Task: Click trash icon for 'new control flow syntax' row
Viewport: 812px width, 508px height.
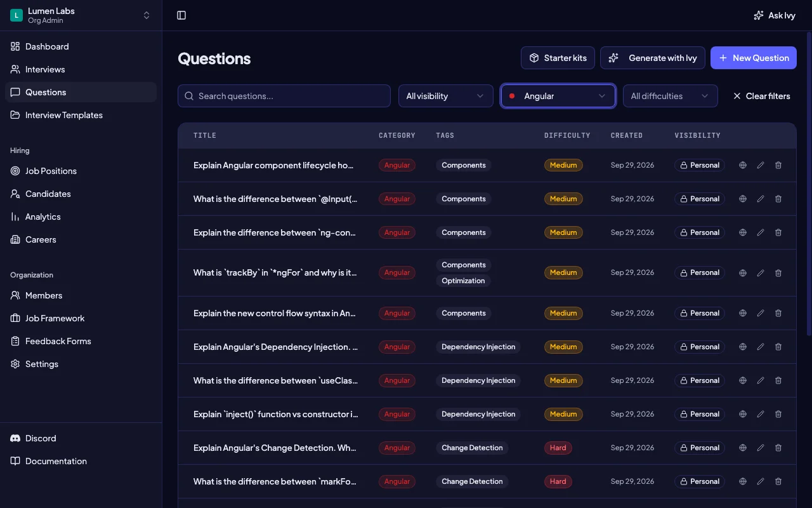Action: (778, 313)
